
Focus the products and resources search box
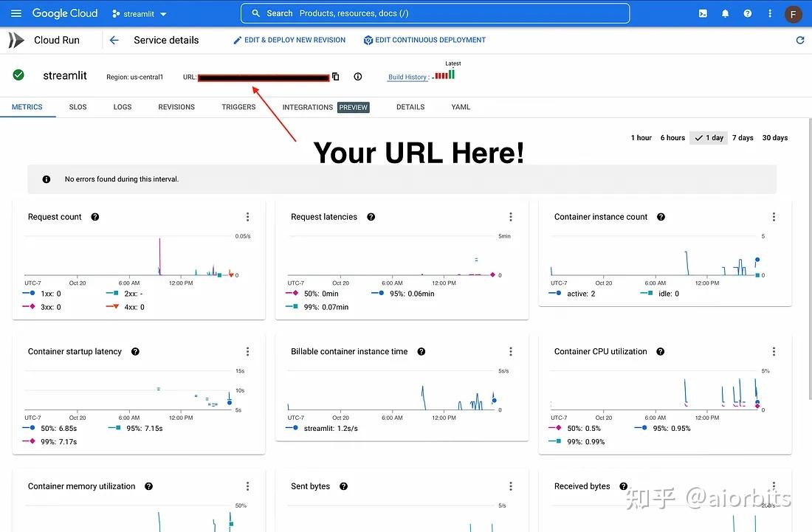[x=435, y=13]
